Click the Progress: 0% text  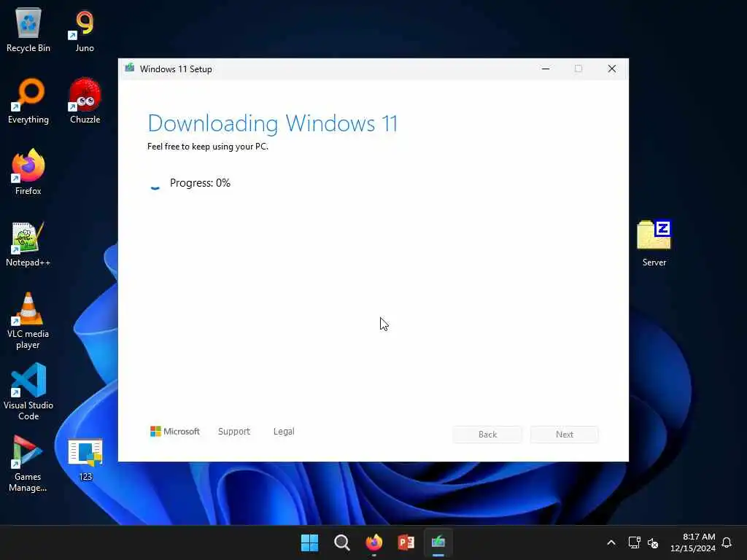pos(200,183)
